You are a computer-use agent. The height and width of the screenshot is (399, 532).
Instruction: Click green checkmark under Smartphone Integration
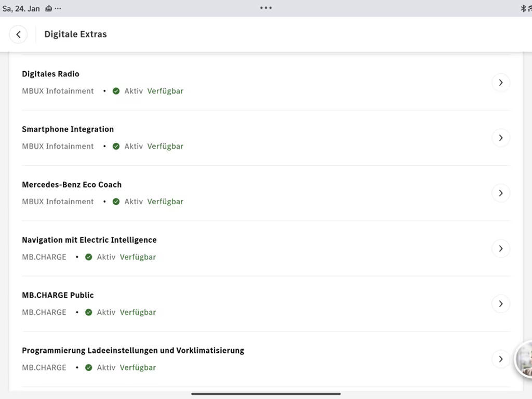(x=116, y=147)
